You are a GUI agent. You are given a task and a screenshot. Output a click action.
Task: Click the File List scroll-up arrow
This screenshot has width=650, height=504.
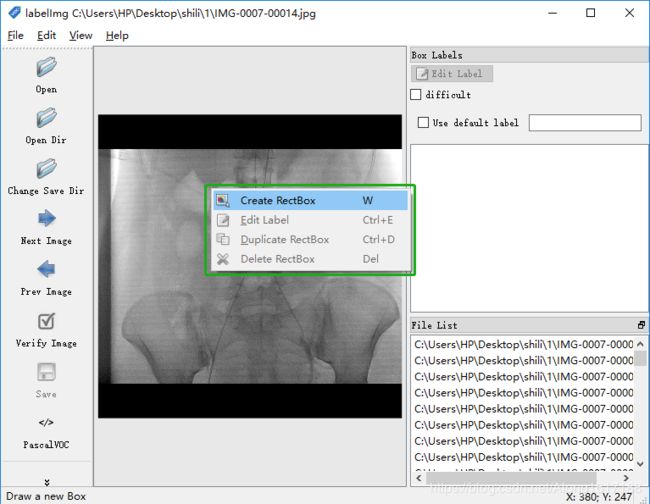pyautogui.click(x=640, y=344)
